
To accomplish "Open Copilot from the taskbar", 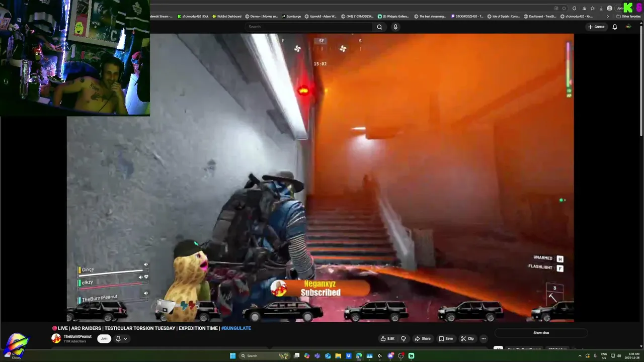I will click(307, 356).
